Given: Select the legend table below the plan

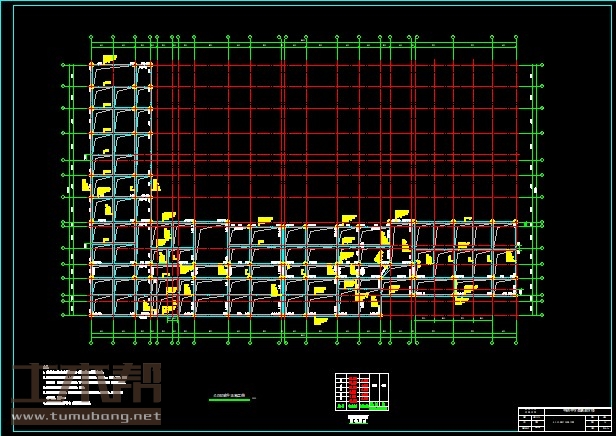Looking at the screenshot, I should pos(362,392).
